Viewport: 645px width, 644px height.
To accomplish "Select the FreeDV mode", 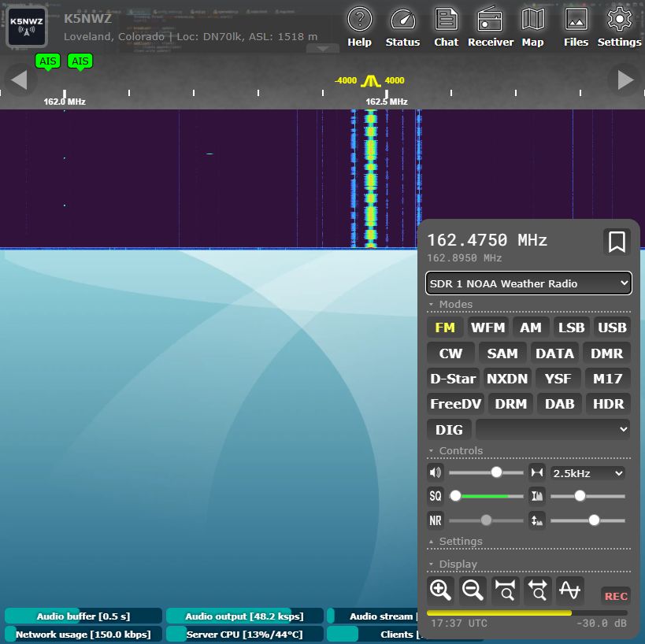I will [455, 404].
